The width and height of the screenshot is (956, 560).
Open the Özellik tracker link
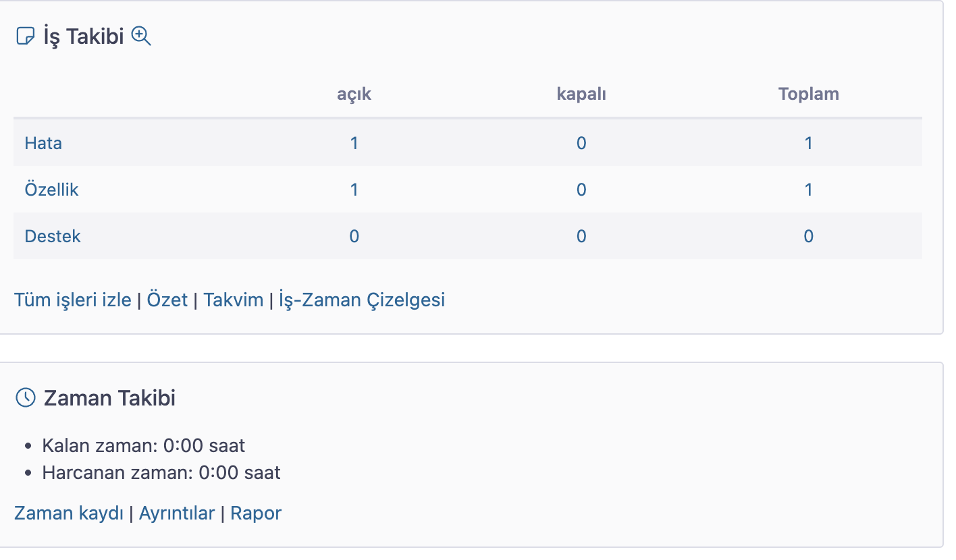coord(51,190)
